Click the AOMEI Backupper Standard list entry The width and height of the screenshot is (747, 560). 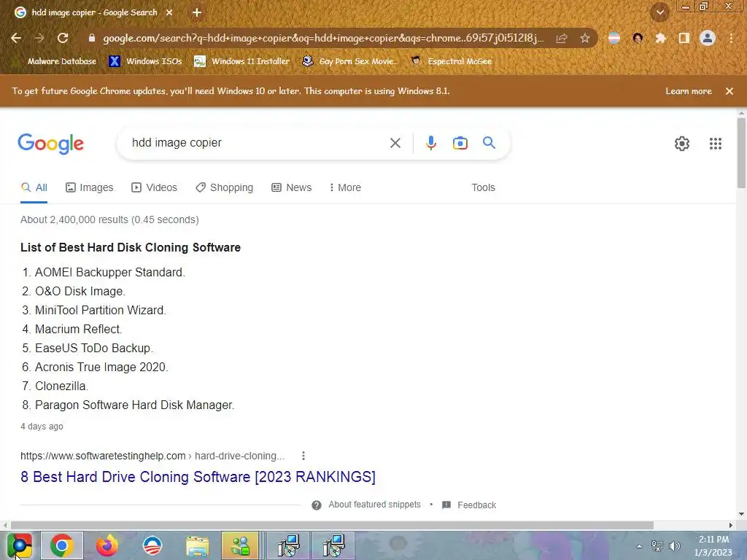coord(109,273)
